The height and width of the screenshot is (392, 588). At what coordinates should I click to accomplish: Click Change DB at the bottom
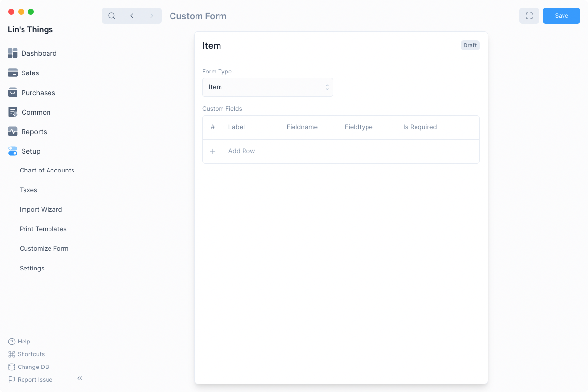click(x=33, y=367)
